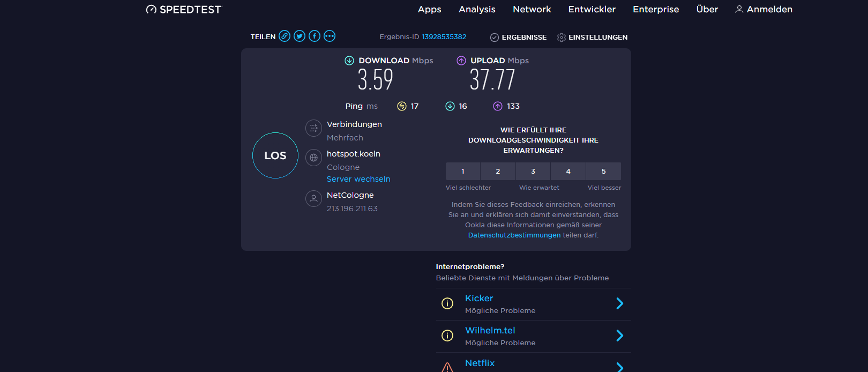
Task: Select rating 2 for download speed
Action: coord(498,171)
